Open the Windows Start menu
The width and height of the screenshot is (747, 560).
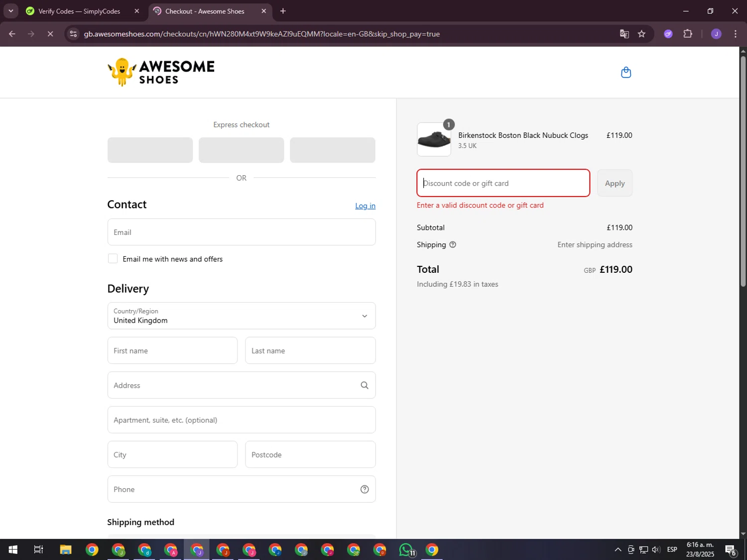pos(13,550)
